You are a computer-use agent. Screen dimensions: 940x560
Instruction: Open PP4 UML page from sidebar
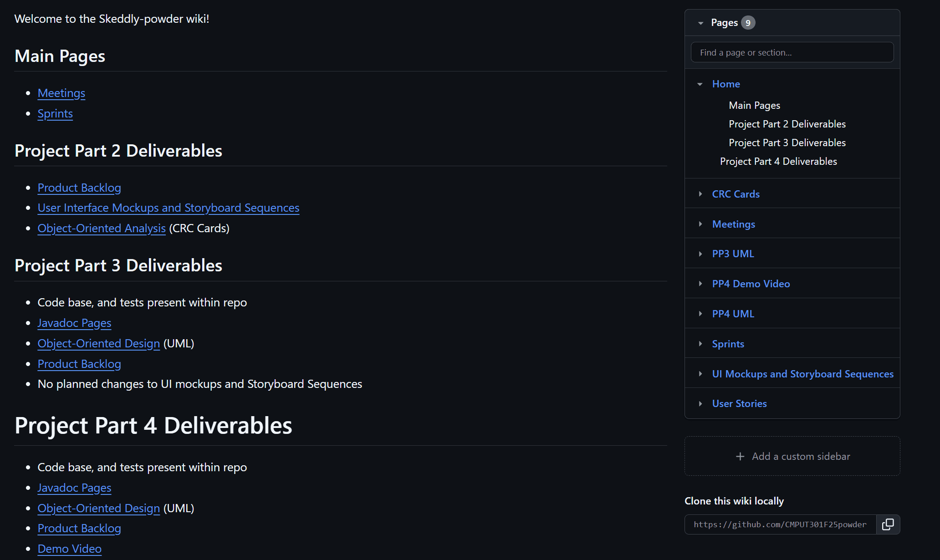click(x=733, y=314)
